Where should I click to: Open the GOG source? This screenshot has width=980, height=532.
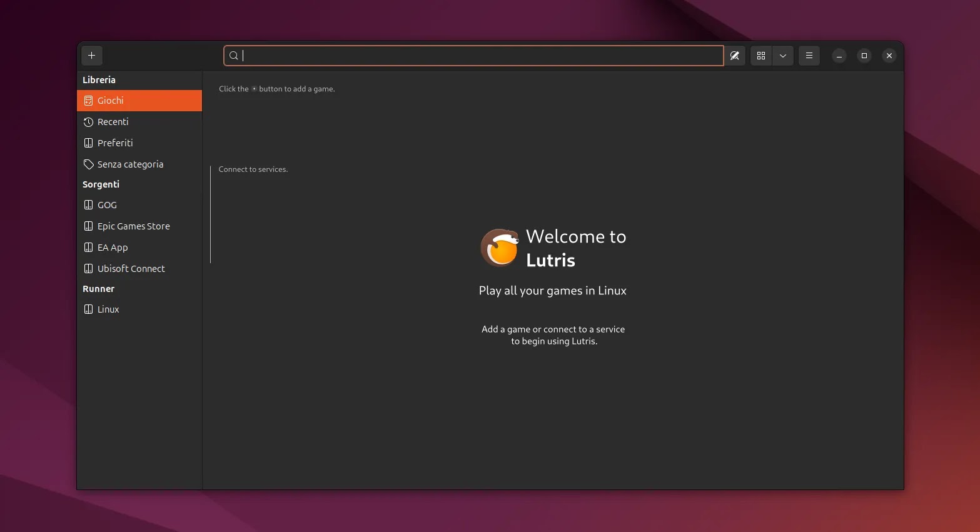tap(139, 205)
